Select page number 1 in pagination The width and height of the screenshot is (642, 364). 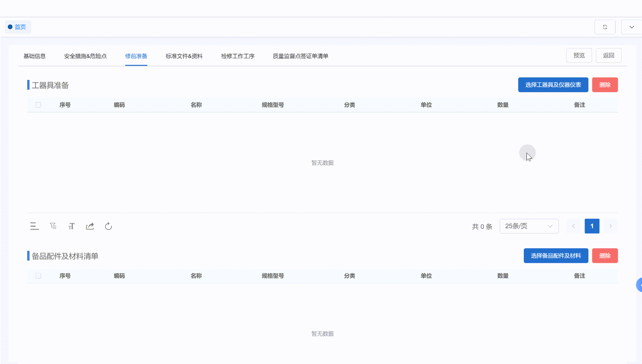(x=592, y=226)
